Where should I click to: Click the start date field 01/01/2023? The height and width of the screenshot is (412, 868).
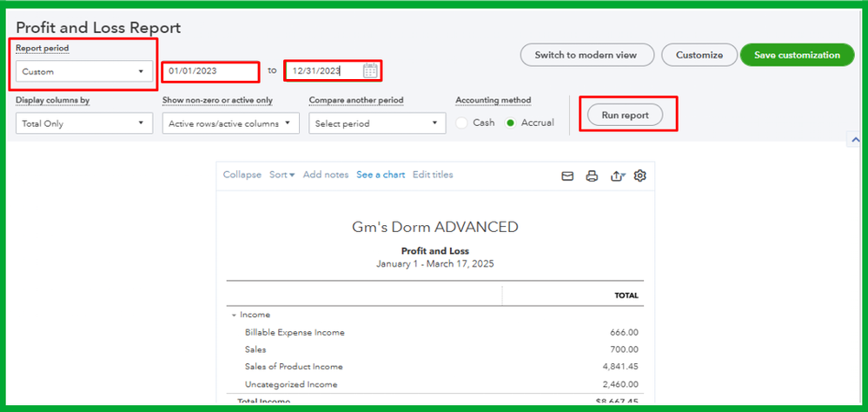tap(210, 71)
